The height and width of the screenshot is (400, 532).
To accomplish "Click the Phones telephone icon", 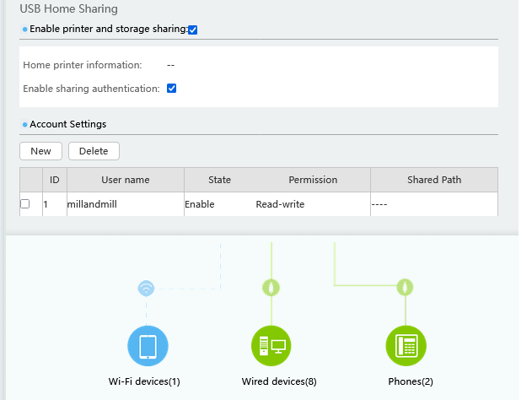I will (x=406, y=346).
